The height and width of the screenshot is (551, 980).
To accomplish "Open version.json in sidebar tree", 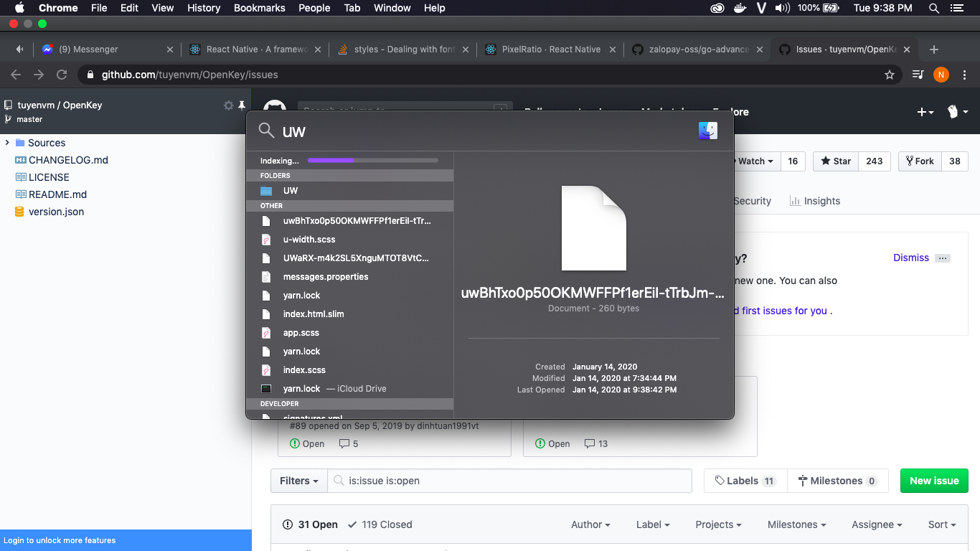I will tap(56, 212).
